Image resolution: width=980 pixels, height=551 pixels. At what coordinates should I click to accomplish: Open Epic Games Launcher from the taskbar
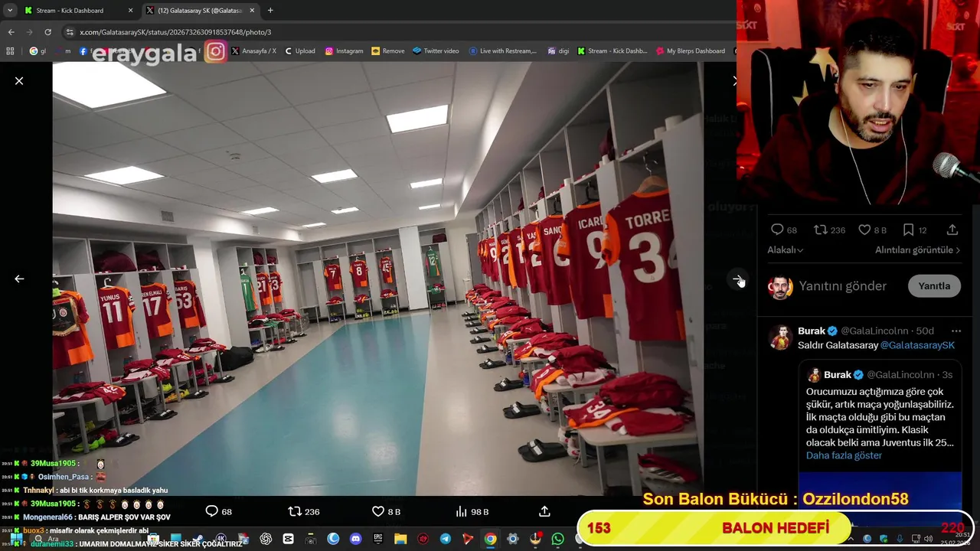click(378, 539)
